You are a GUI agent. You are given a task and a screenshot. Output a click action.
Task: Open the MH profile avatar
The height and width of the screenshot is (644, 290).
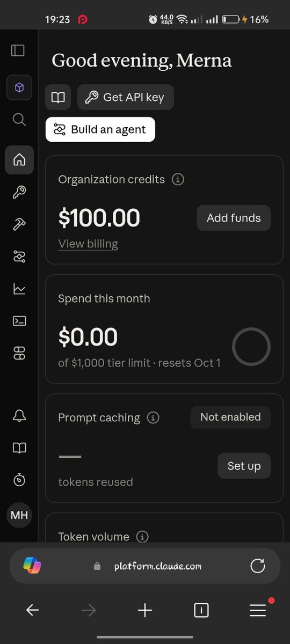click(19, 516)
